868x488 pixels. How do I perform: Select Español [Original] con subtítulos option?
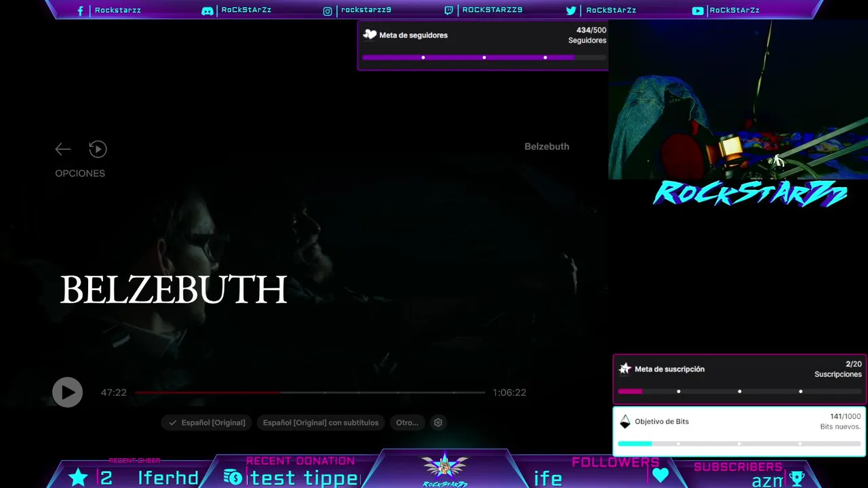321,422
